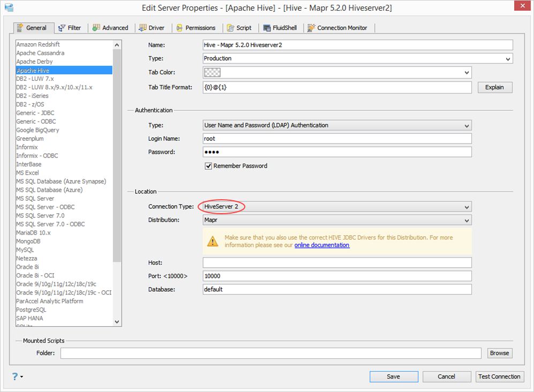The image size is (534, 392).
Task: Click the application icon in title bar
Action: click(9, 7)
